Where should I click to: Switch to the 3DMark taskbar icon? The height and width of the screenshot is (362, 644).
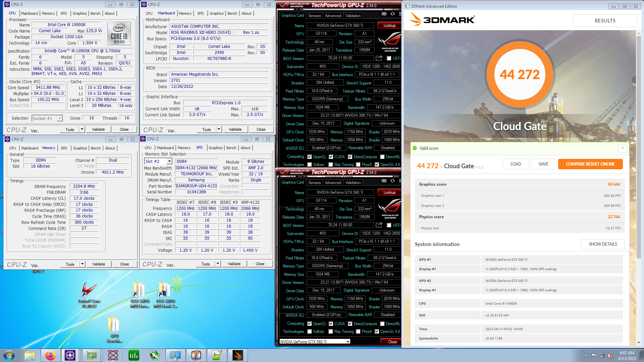pos(238,355)
